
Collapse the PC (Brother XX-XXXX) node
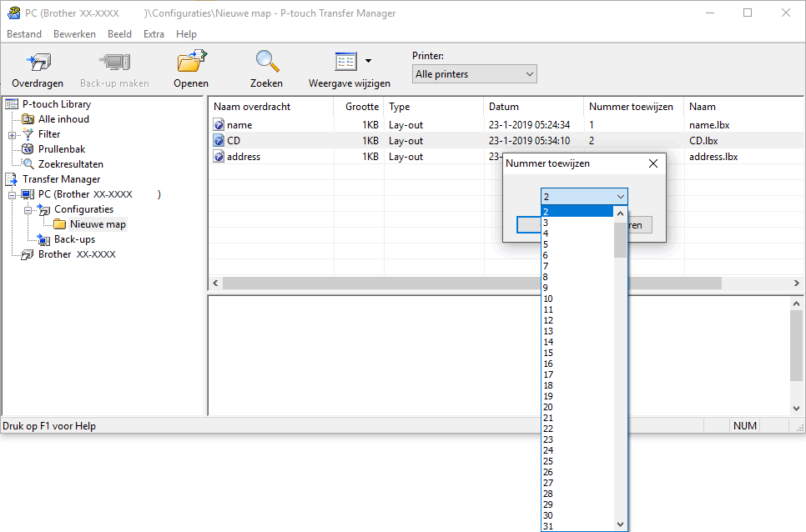pos(12,195)
